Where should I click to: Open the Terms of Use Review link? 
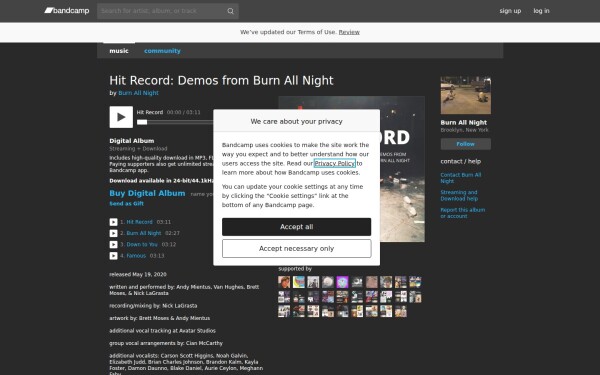349,32
